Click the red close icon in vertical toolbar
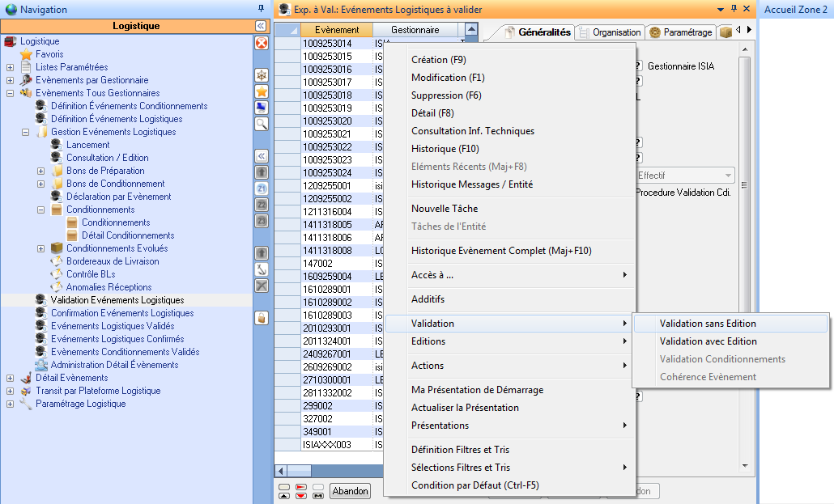This screenshot has height=504, width=834. tap(262, 43)
